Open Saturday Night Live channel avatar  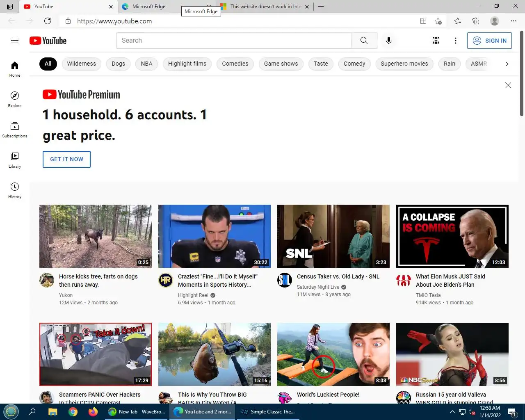285,280
